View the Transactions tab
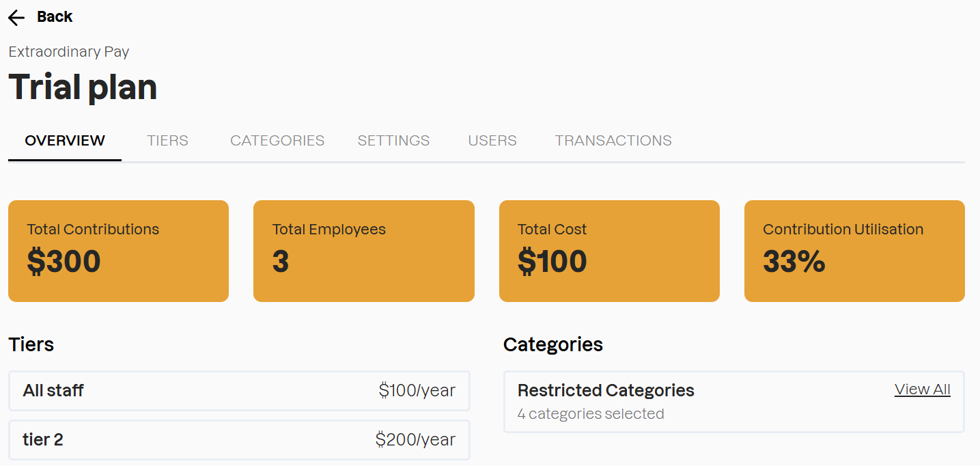The image size is (980, 466). 613,141
